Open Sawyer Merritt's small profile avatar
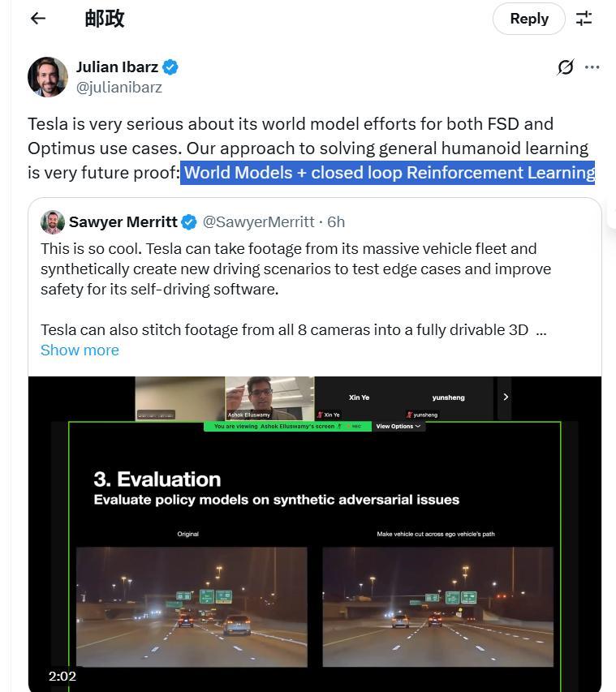 click(x=53, y=222)
